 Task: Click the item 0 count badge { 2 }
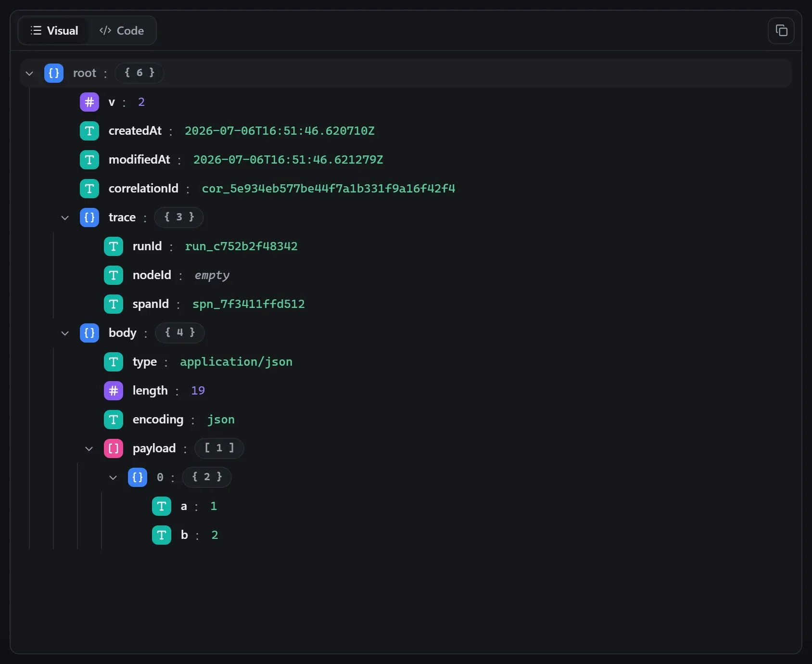coord(207,477)
